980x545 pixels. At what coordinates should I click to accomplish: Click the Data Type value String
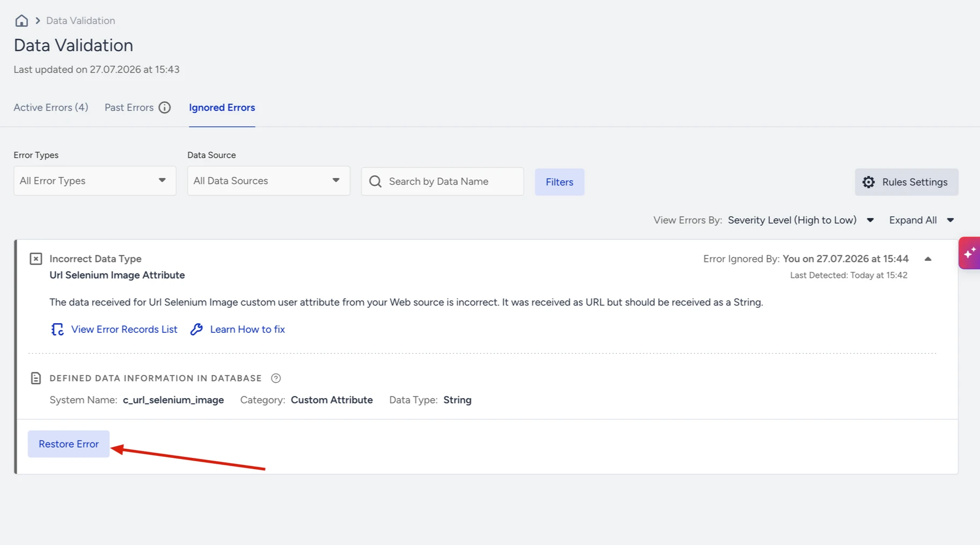457,400
